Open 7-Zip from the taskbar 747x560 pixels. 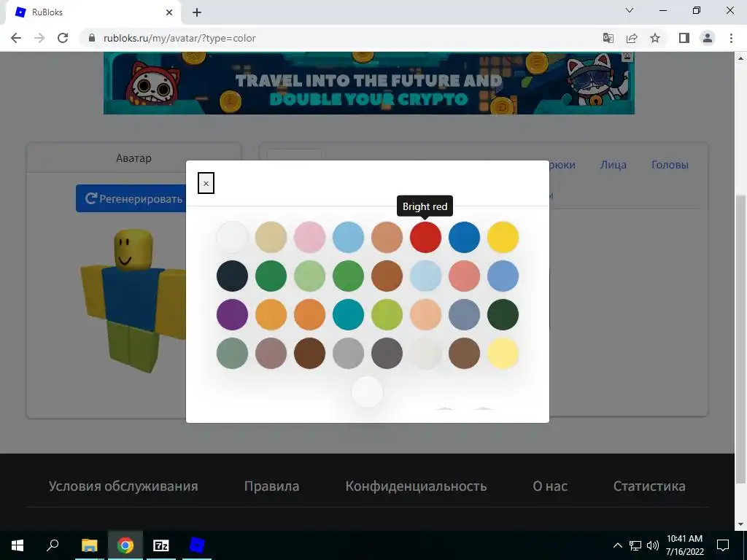(161, 545)
